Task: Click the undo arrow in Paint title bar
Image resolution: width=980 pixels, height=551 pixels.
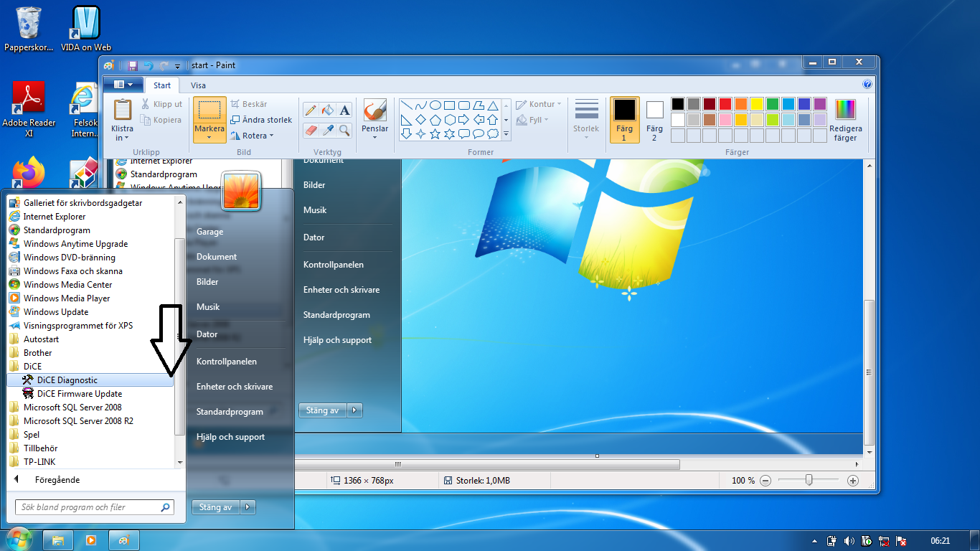Action: coord(149,65)
